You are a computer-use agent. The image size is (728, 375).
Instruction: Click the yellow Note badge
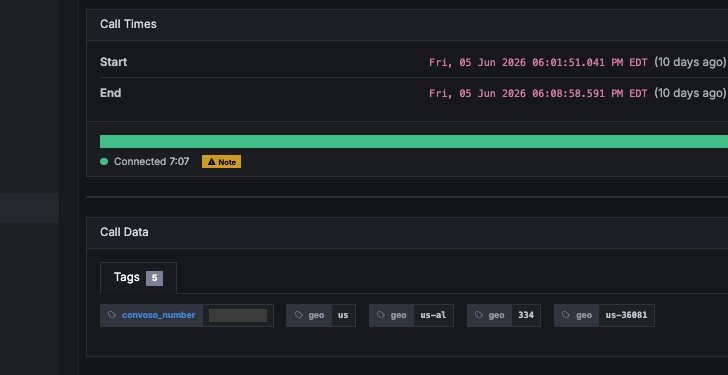point(221,162)
